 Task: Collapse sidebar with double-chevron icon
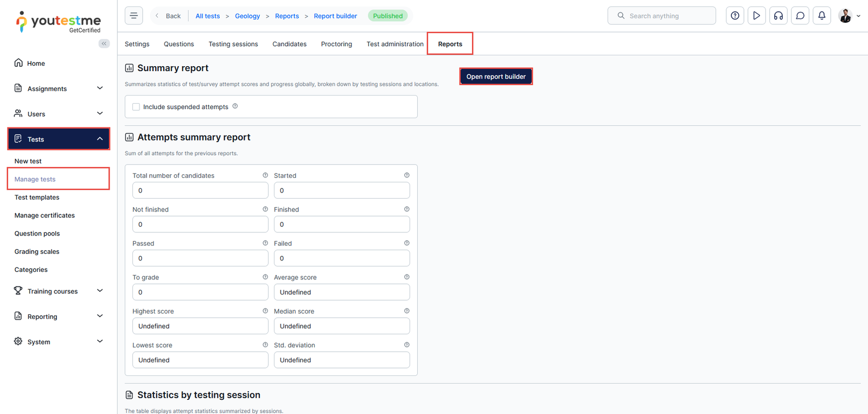pos(104,43)
